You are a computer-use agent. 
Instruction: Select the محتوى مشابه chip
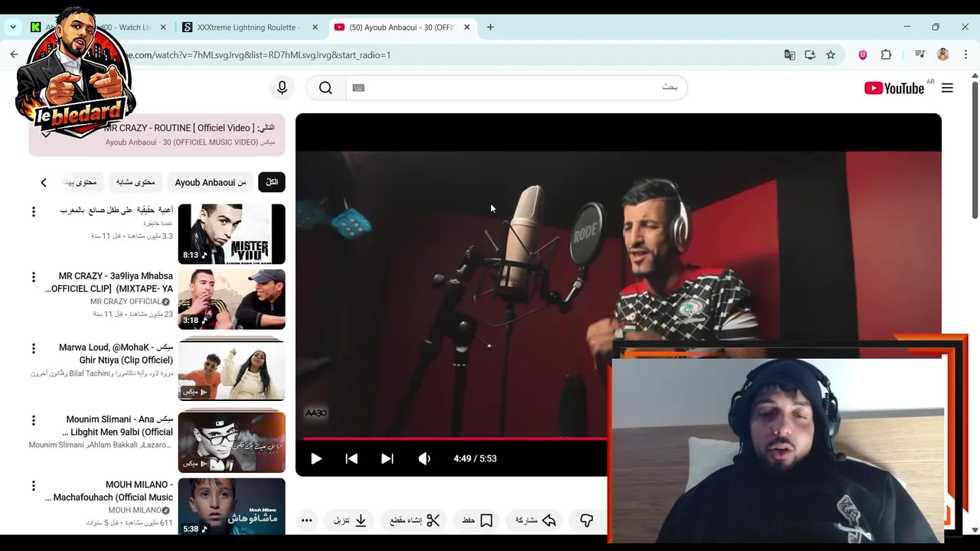tap(136, 182)
